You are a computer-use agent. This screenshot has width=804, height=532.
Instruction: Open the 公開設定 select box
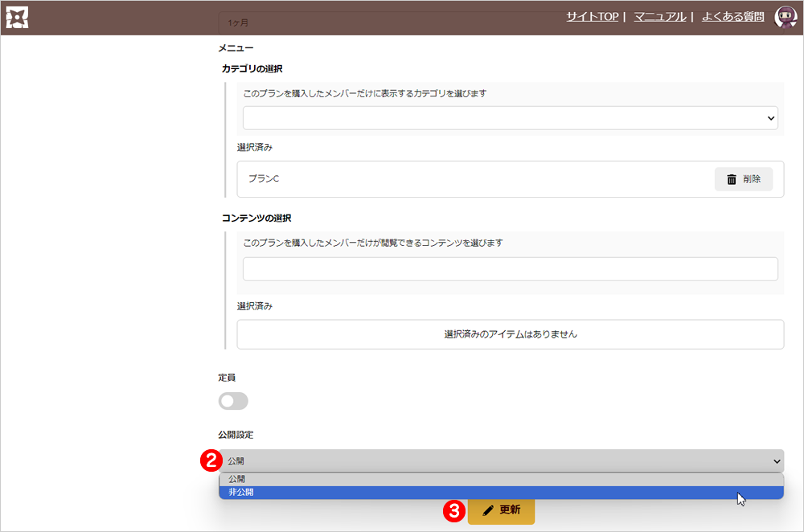pyautogui.click(x=502, y=461)
